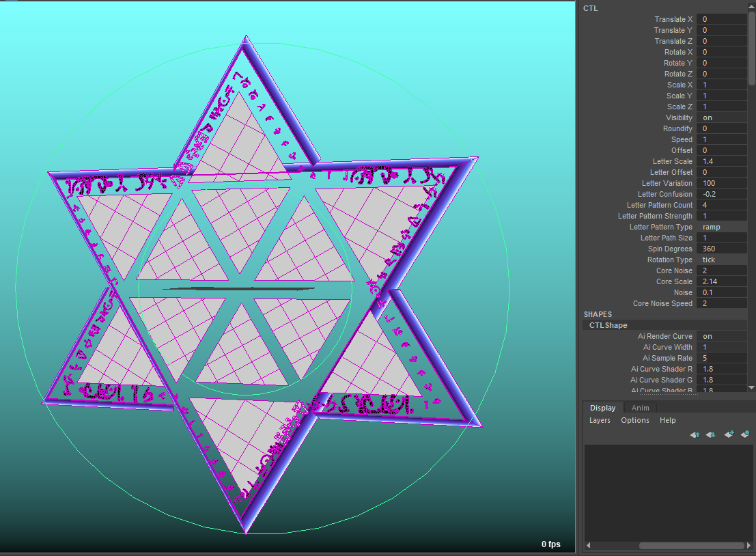Screen dimensions: 756x556
Task: Click the Translate X value field
Action: (x=722, y=19)
